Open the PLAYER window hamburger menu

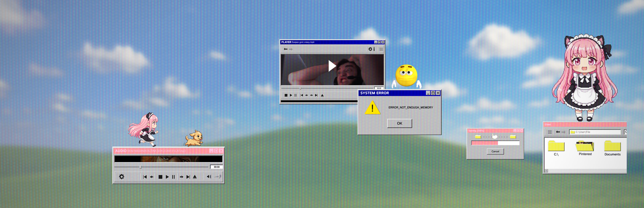[381, 49]
